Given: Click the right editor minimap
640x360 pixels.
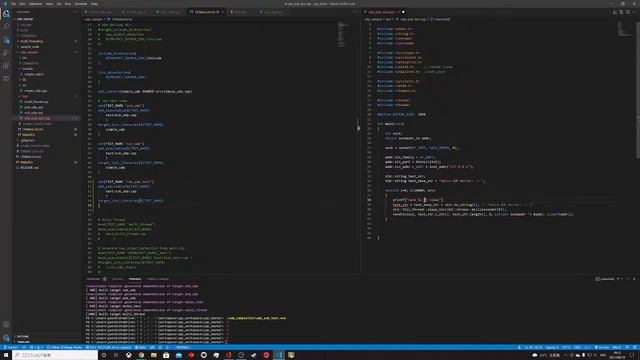Looking at the screenshot, I should pos(625,29).
